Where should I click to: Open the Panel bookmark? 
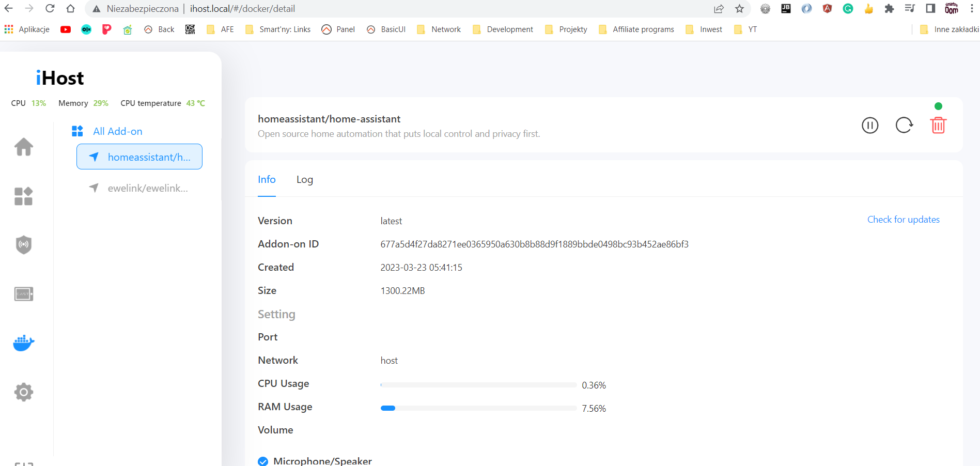pyautogui.click(x=338, y=29)
